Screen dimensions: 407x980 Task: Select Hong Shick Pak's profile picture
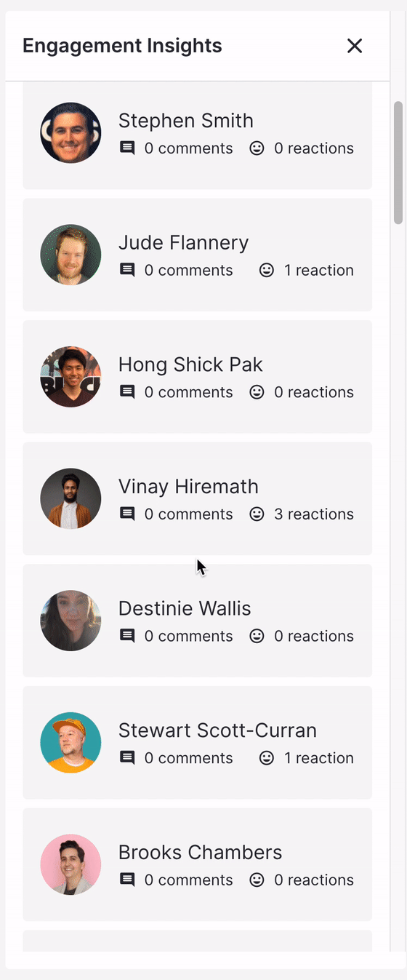point(70,376)
